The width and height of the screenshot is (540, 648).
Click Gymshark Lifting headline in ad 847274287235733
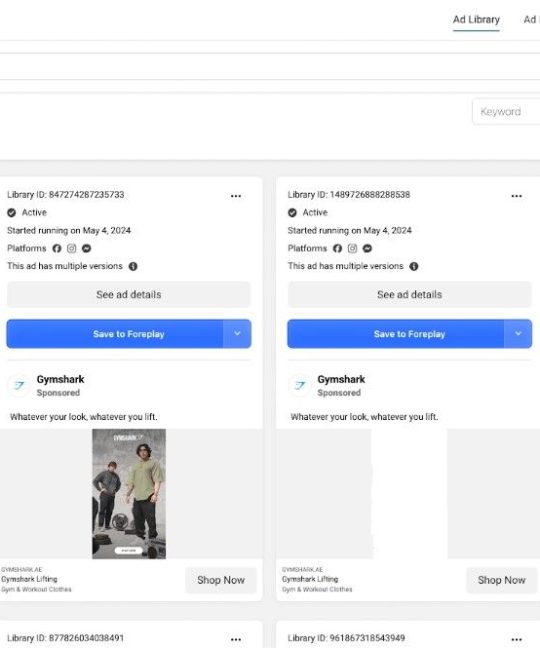pyautogui.click(x=29, y=579)
